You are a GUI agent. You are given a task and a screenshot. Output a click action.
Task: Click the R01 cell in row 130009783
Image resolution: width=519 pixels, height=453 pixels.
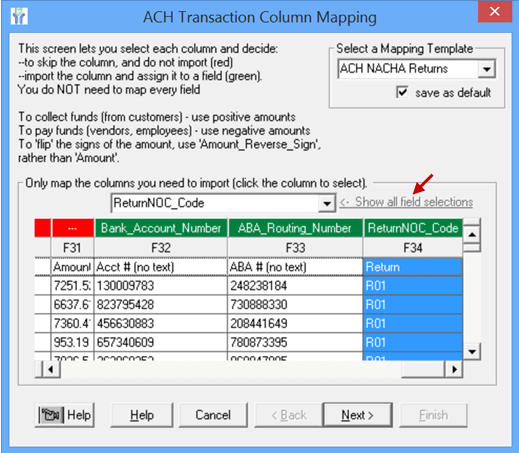click(x=413, y=286)
